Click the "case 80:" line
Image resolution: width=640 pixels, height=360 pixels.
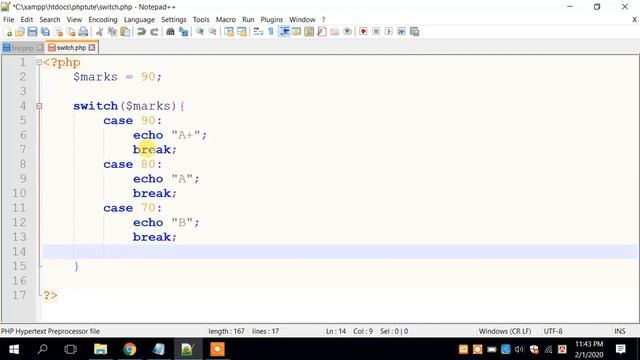(x=132, y=164)
